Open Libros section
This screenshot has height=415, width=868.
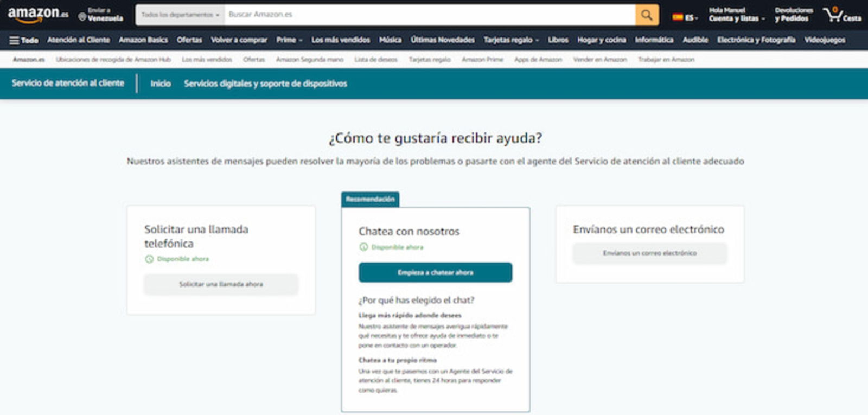click(x=558, y=40)
